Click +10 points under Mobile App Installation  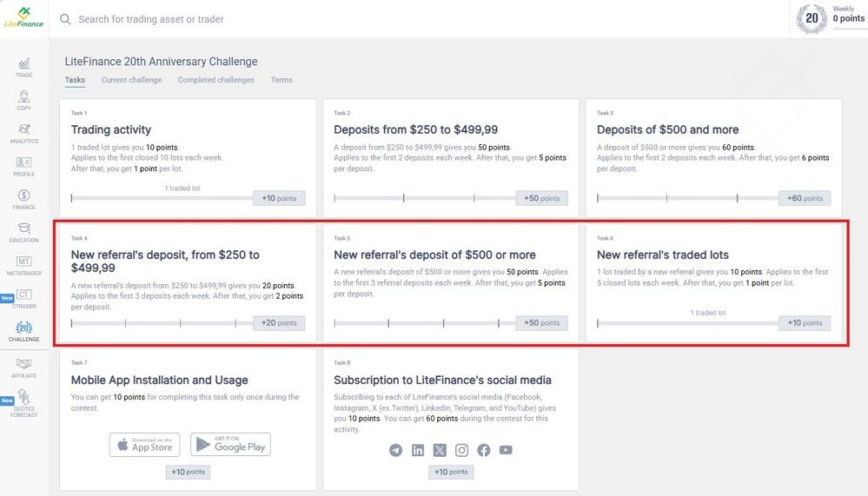click(189, 473)
